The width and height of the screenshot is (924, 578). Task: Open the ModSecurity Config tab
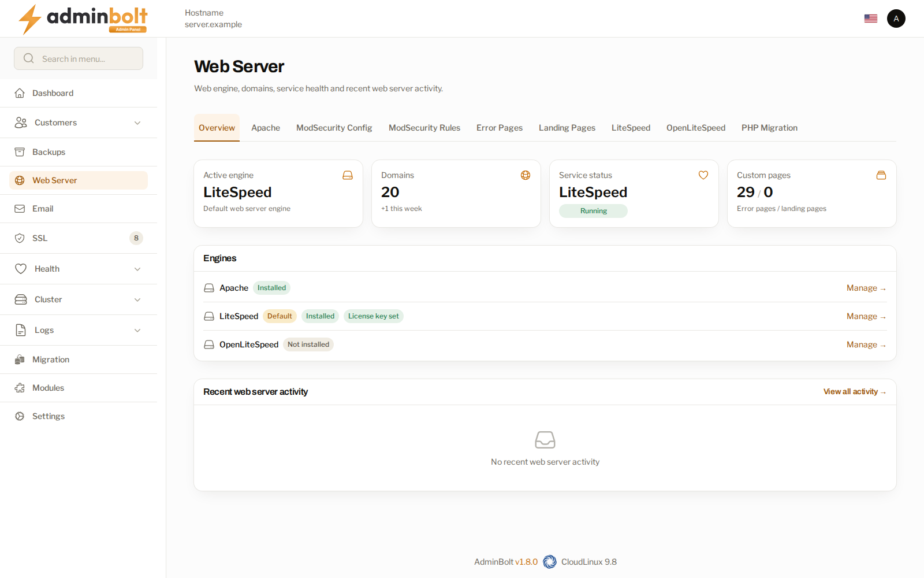click(334, 128)
